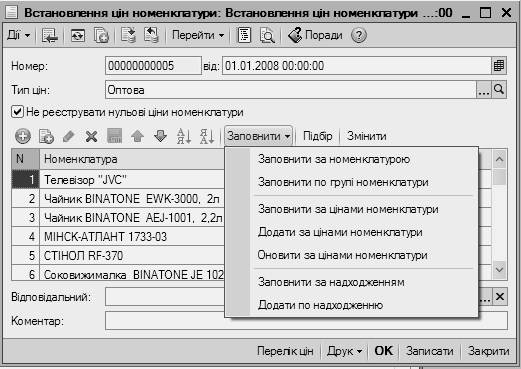Click the table scrollbar down arrow
Screen dimensions: 521x369
499,269
